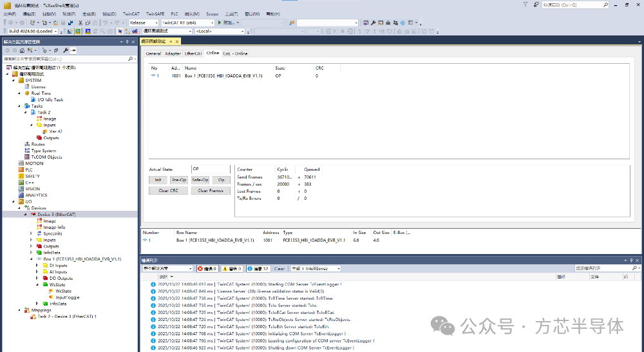Click the Safe-Op state button

[200, 180]
